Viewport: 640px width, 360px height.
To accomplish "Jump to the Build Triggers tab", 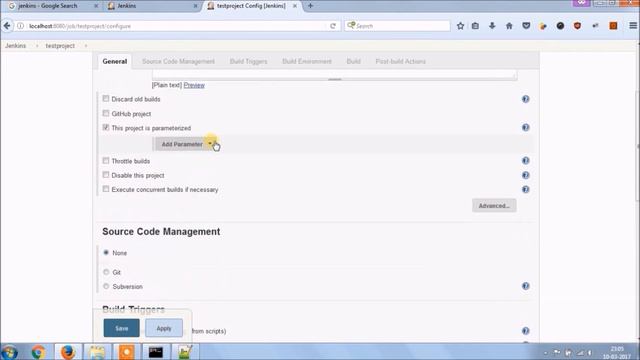I will tap(248, 61).
